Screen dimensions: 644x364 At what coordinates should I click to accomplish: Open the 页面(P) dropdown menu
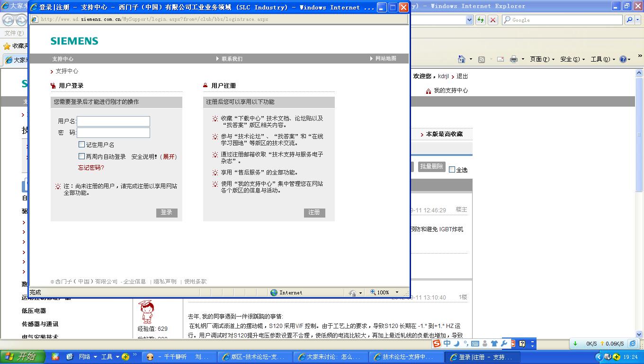[x=542, y=59]
